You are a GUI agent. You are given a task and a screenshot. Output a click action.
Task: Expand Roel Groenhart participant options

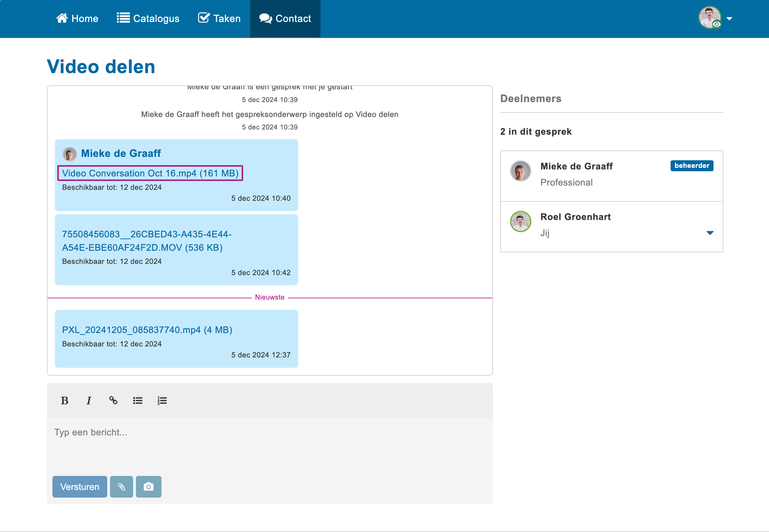(710, 233)
